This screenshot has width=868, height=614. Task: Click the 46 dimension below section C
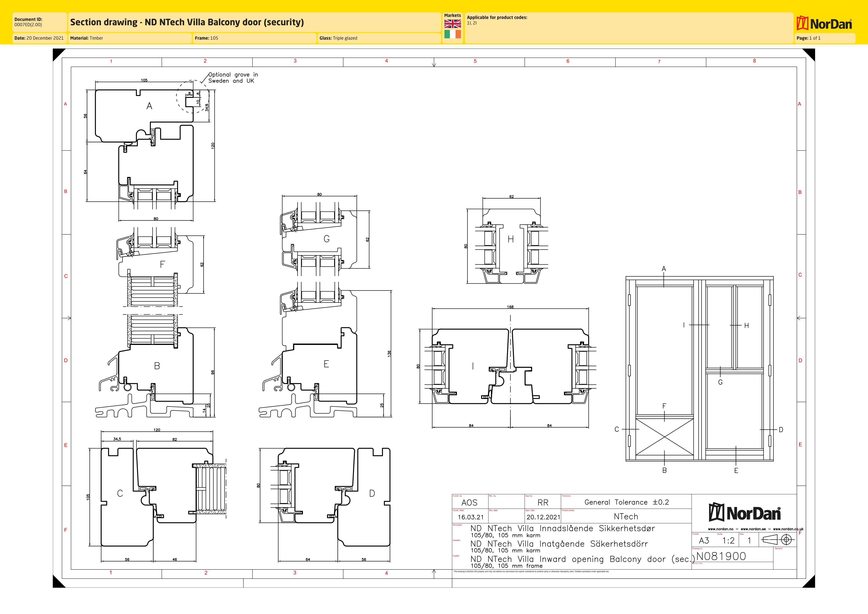click(175, 560)
